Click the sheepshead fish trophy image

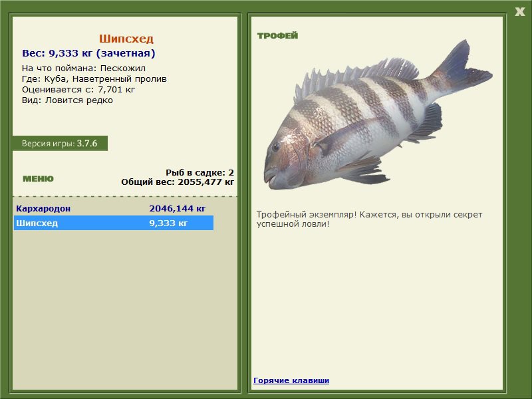pos(378,114)
